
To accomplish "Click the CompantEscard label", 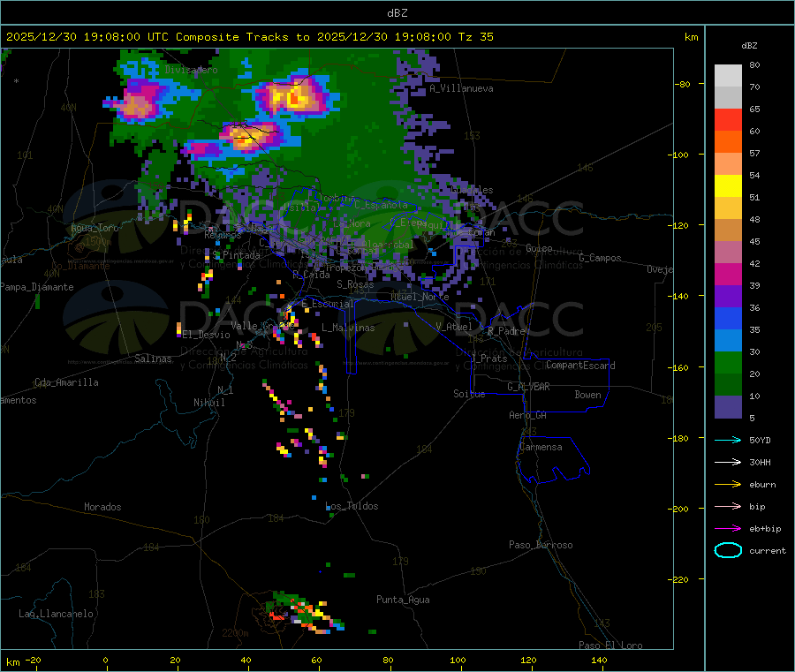I will (x=580, y=366).
